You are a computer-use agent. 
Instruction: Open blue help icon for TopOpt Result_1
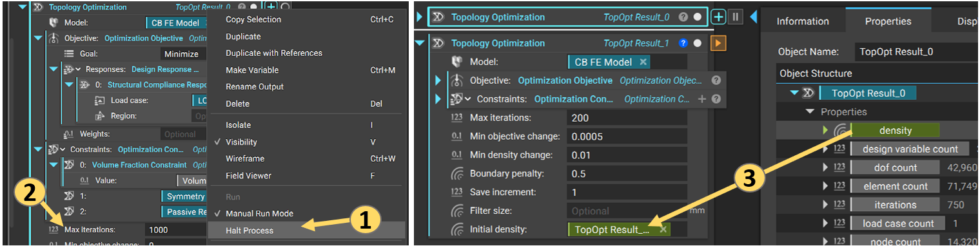click(683, 43)
